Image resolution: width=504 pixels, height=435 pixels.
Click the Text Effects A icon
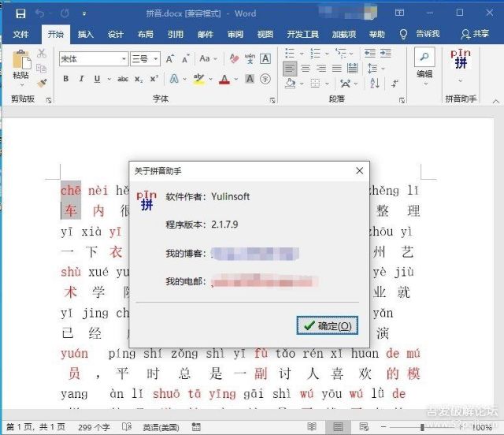(x=174, y=79)
